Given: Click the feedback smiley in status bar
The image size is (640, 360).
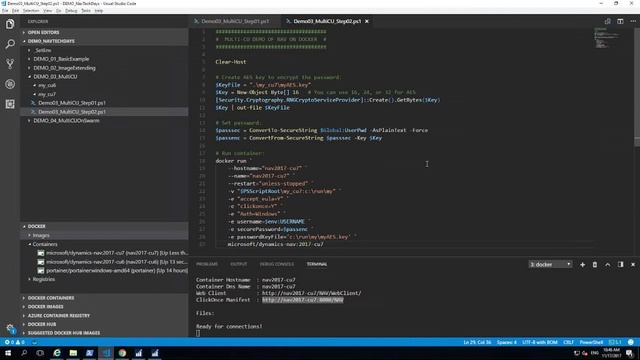Looking at the screenshot, I should click(x=631, y=342).
